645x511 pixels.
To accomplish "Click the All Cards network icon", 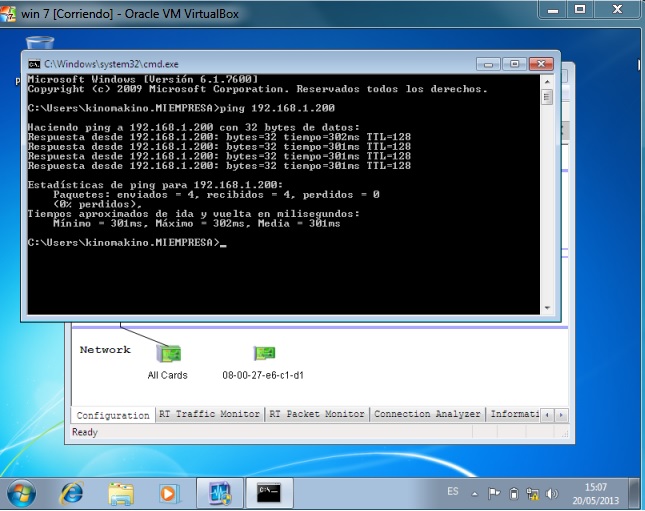I will point(169,353).
